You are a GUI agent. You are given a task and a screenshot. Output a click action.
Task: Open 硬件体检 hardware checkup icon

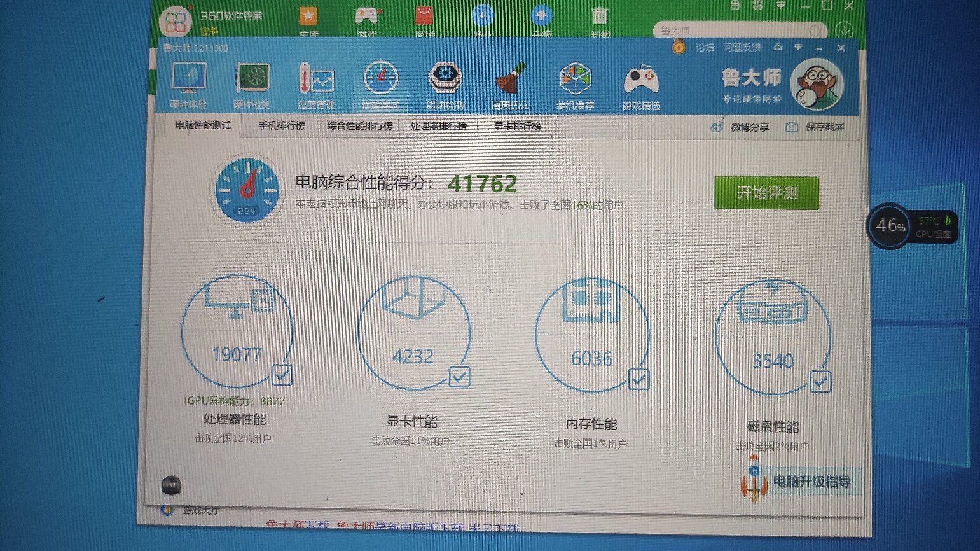point(188,85)
